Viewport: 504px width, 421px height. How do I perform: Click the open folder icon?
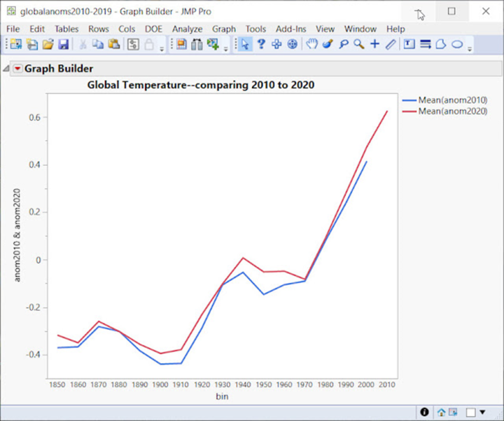click(48, 44)
